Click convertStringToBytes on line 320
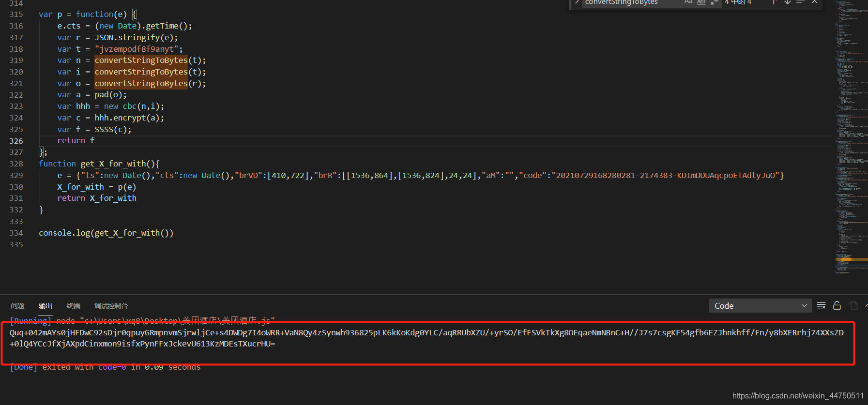This screenshot has height=405, width=868. [x=141, y=72]
